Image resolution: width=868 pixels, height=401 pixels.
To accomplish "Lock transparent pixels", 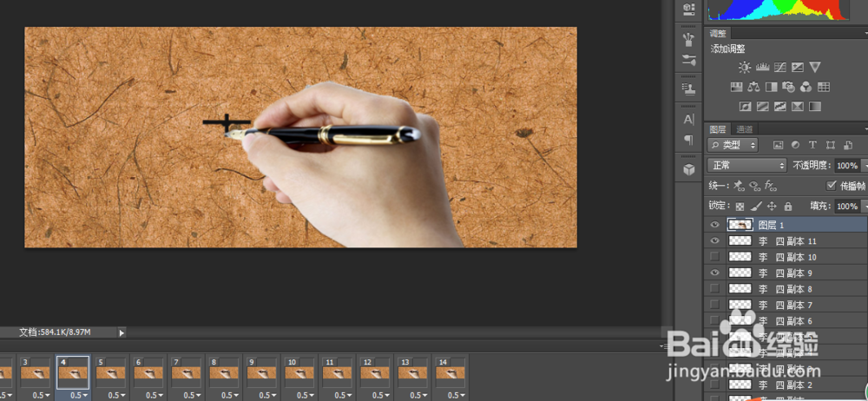I will [740, 206].
